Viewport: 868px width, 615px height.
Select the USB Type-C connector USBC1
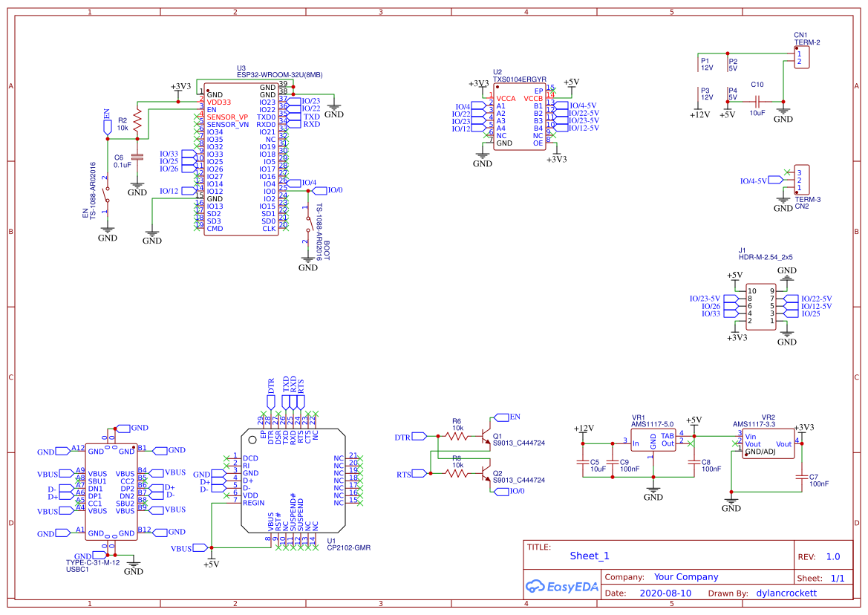[110, 490]
